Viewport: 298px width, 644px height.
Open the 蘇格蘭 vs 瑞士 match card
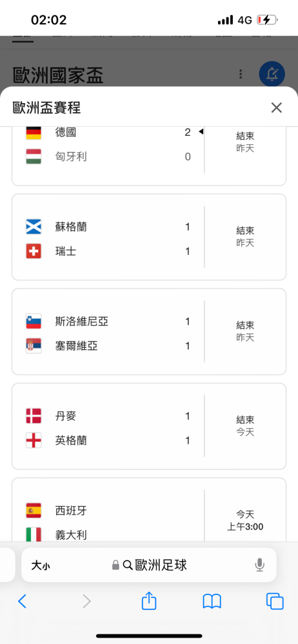point(149,237)
